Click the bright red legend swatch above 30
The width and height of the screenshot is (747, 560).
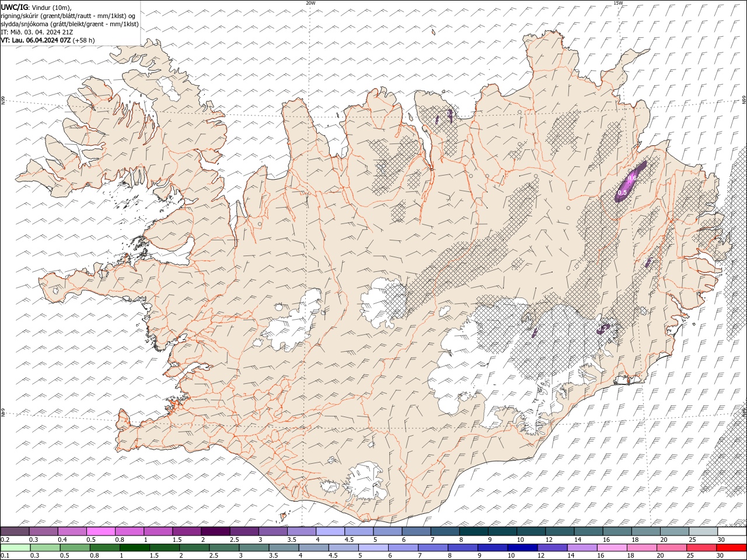click(731, 548)
